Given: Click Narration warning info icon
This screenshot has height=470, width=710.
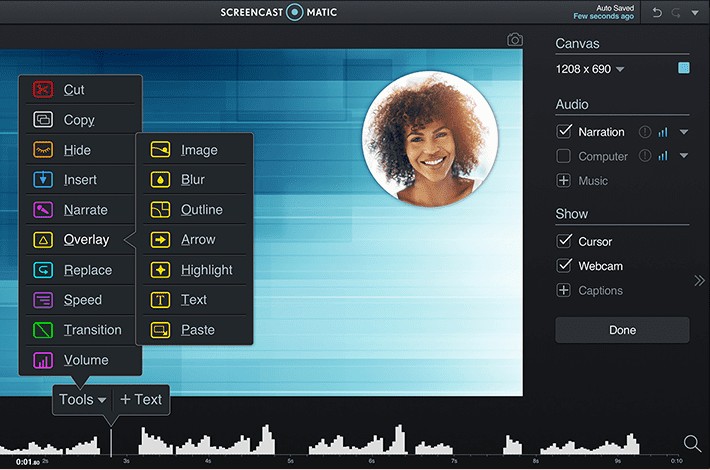Looking at the screenshot, I should click(x=645, y=132).
